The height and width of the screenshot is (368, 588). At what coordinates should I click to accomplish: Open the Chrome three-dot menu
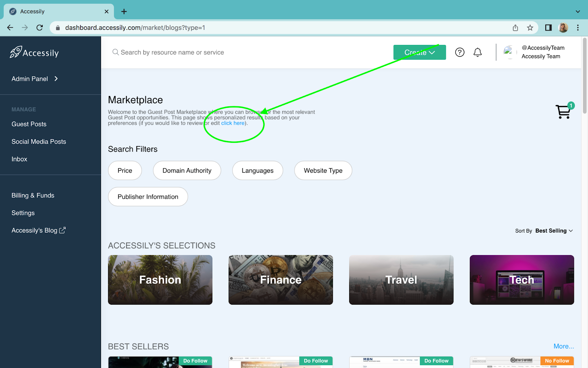(x=578, y=28)
